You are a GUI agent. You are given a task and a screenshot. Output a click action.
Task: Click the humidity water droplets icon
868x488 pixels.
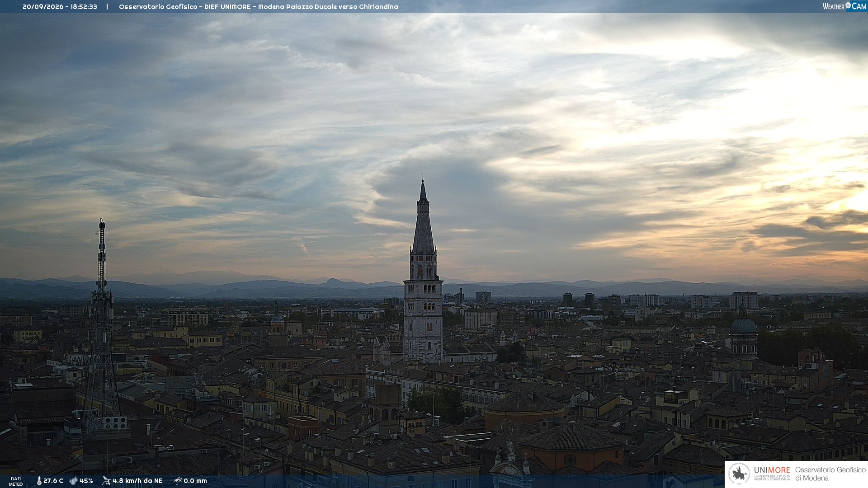(73, 481)
